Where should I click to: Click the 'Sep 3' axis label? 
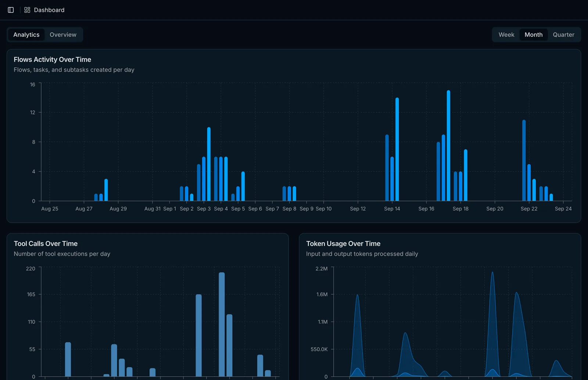click(x=204, y=209)
